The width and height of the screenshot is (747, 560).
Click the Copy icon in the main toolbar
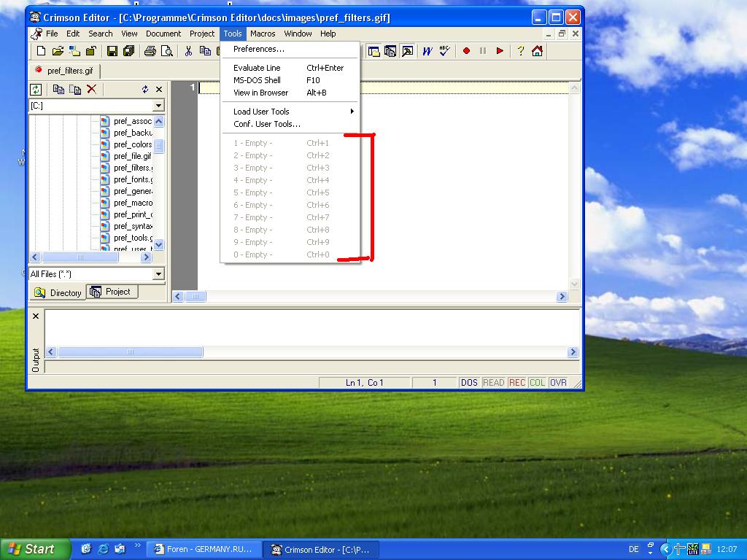tap(205, 51)
